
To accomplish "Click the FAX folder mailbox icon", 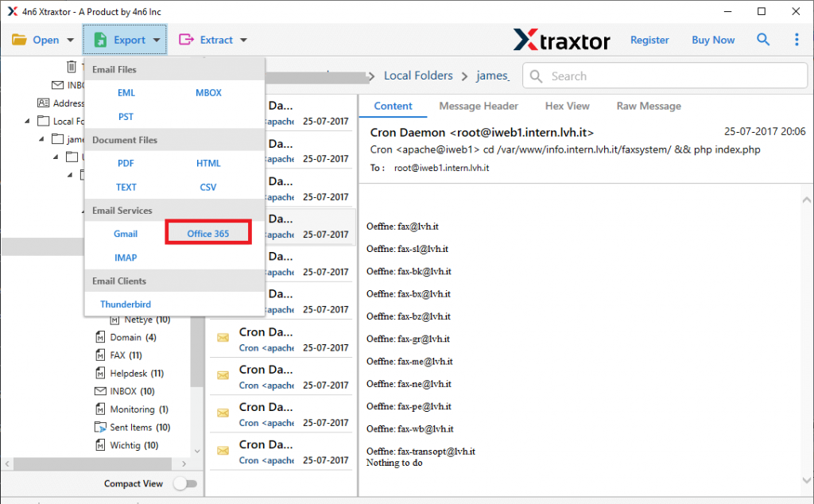I will (x=100, y=355).
